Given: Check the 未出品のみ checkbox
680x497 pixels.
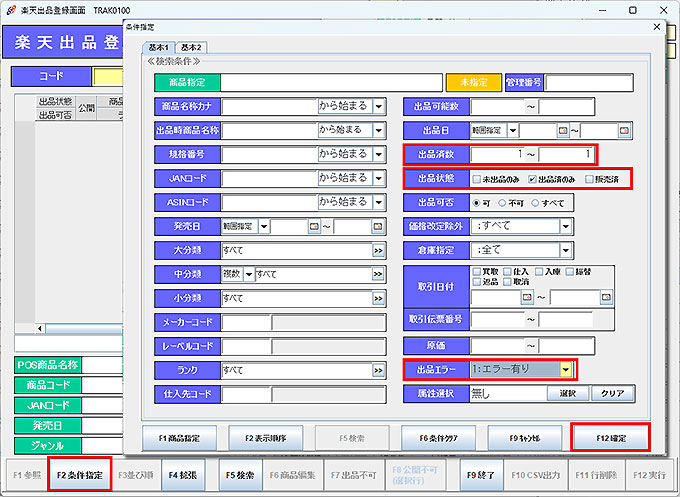Looking at the screenshot, I should [476, 178].
